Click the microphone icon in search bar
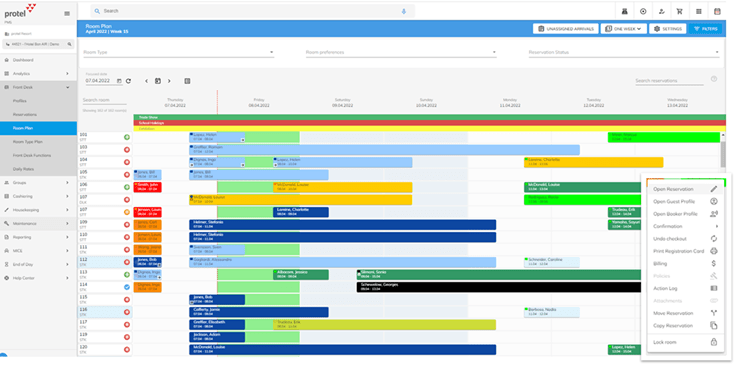Viewport: 735px width, 365px height. 404,11
